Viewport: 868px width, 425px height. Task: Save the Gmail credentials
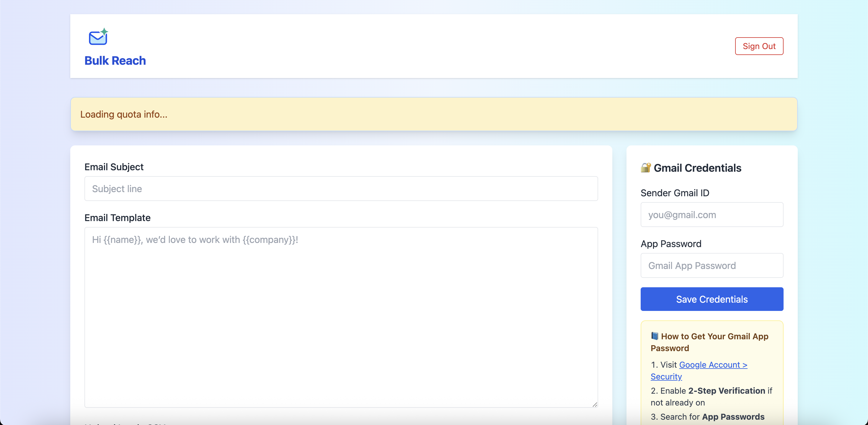coord(712,299)
